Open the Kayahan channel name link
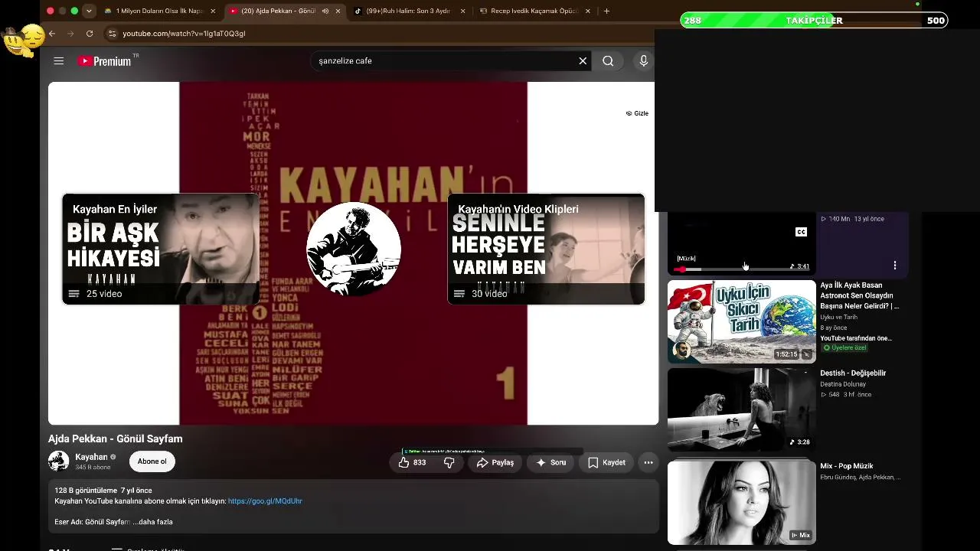This screenshot has width=980, height=551. [x=91, y=457]
